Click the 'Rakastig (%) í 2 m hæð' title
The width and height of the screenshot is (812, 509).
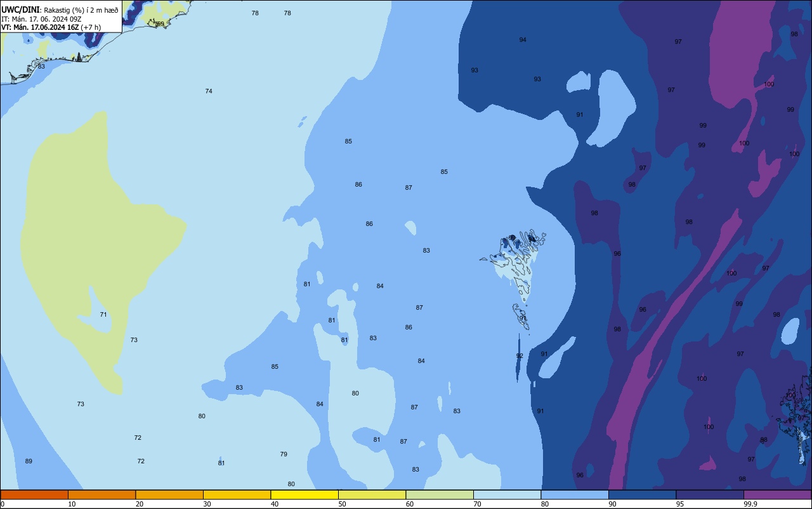pyautogui.click(x=81, y=10)
